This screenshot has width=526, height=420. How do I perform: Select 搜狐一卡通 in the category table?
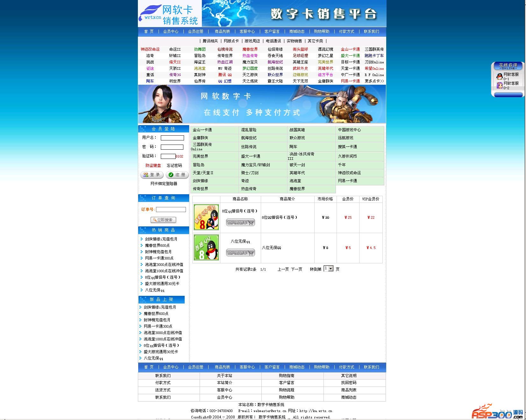(347, 147)
